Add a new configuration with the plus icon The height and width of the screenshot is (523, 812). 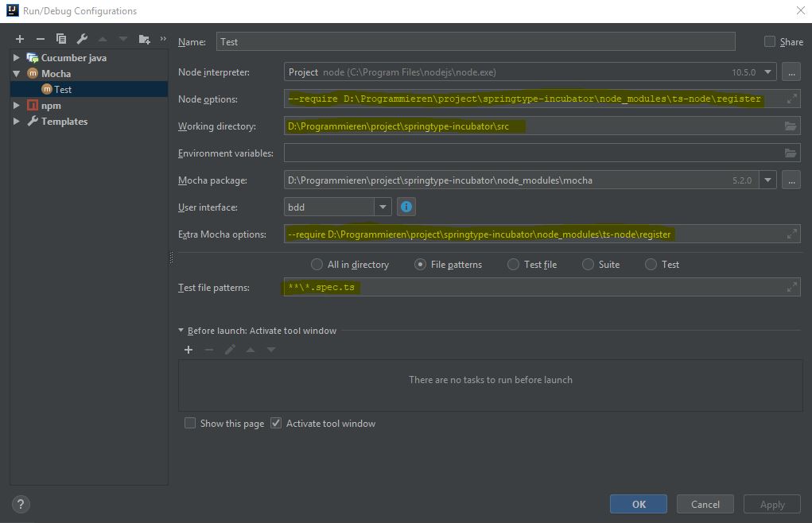click(20, 39)
